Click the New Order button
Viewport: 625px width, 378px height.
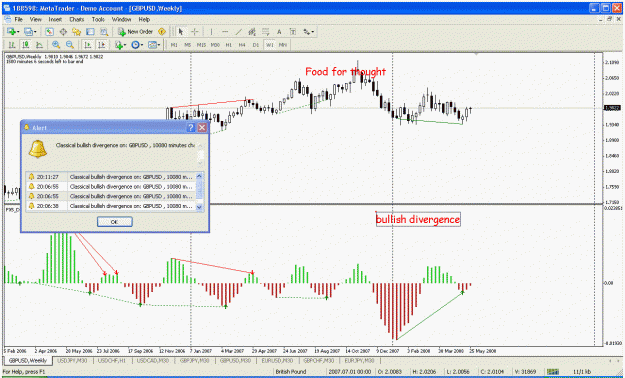pos(136,32)
